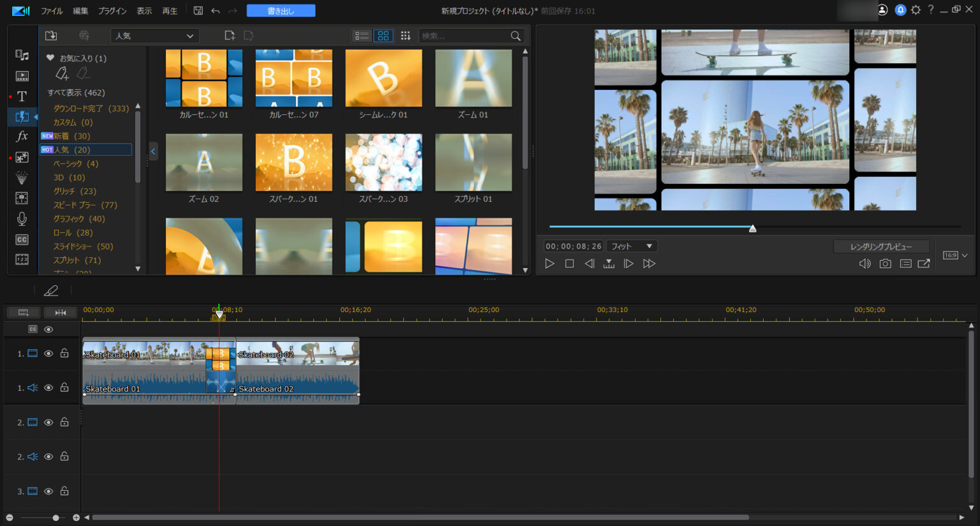Screen dimensions: 980x526
Task: Toggle subtitle track visibility eye icon
Action: pos(48,329)
